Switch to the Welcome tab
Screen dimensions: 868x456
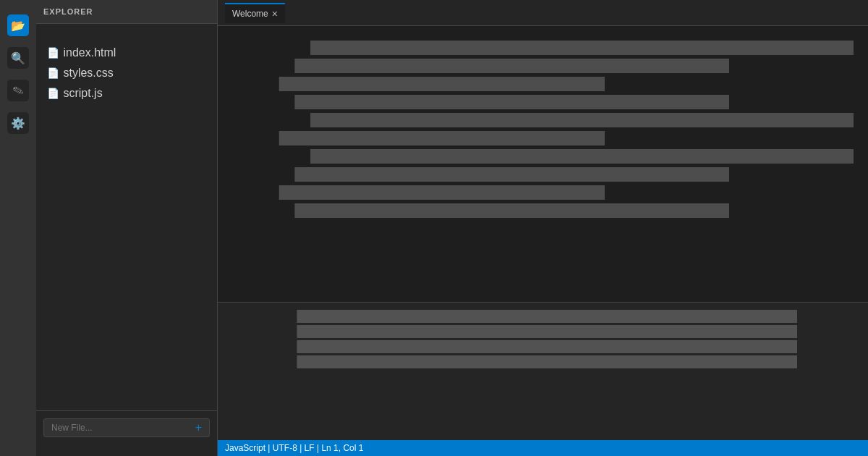coord(250,14)
